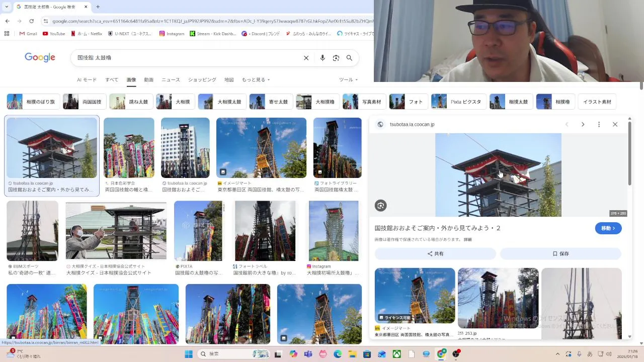The height and width of the screenshot is (362, 644).
Task: Expand もっと見る search filter menu
Action: (256, 80)
